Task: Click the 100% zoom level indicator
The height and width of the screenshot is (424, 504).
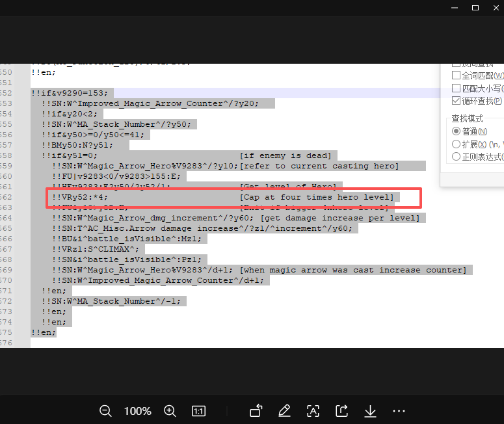Action: [x=137, y=411]
